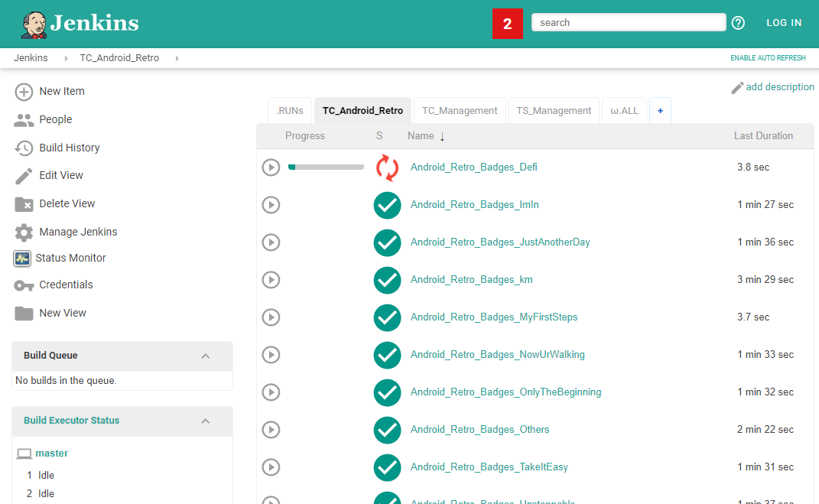Add a new view tab with plus
Screen dimensions: 819x504
point(660,111)
